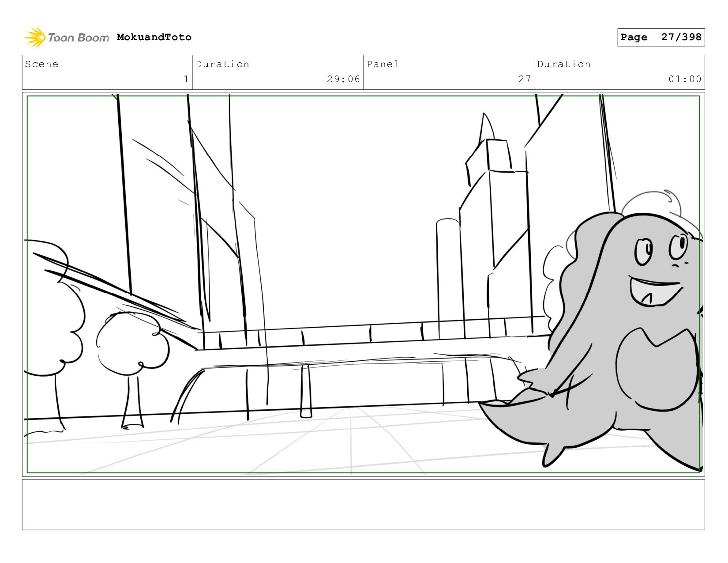Viewport: 728px width, 563px height.
Task: Select the Scene label
Action: click(41, 64)
